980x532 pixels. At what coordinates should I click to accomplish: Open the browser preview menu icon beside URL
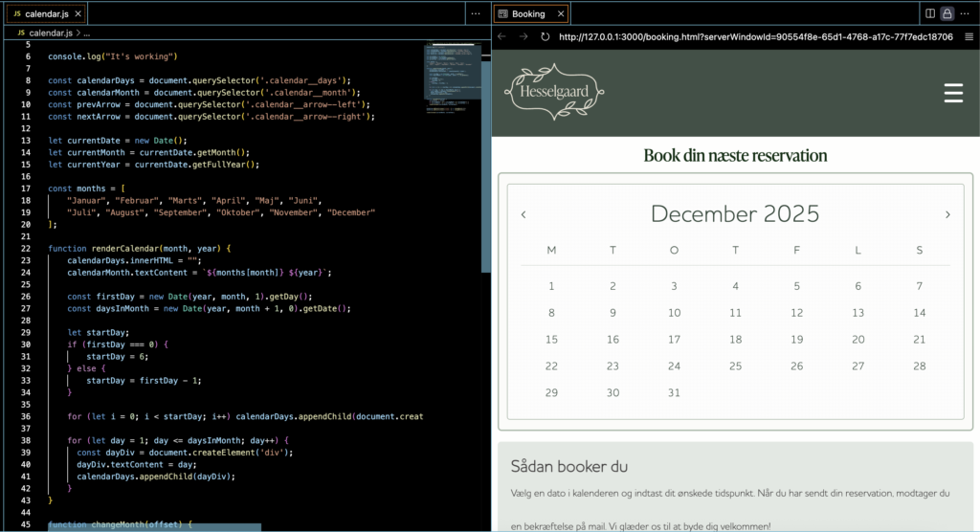pos(969,37)
